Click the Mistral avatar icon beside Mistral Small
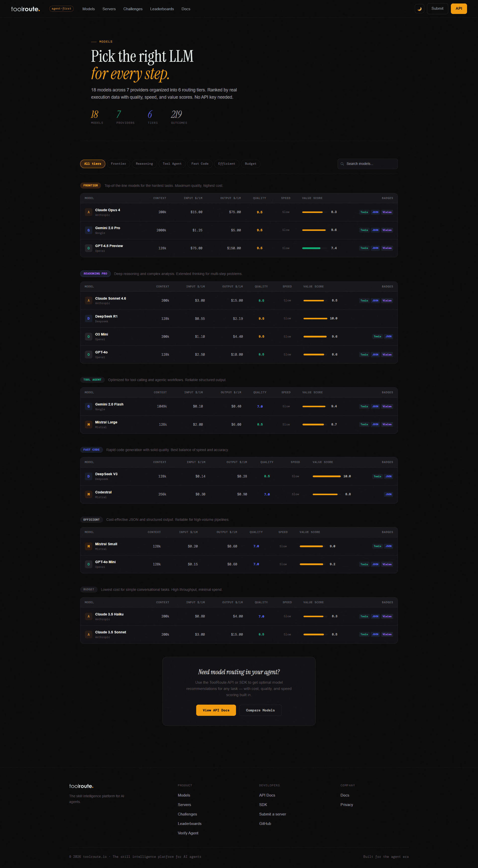Screen dimensions: 478x868 89,546
